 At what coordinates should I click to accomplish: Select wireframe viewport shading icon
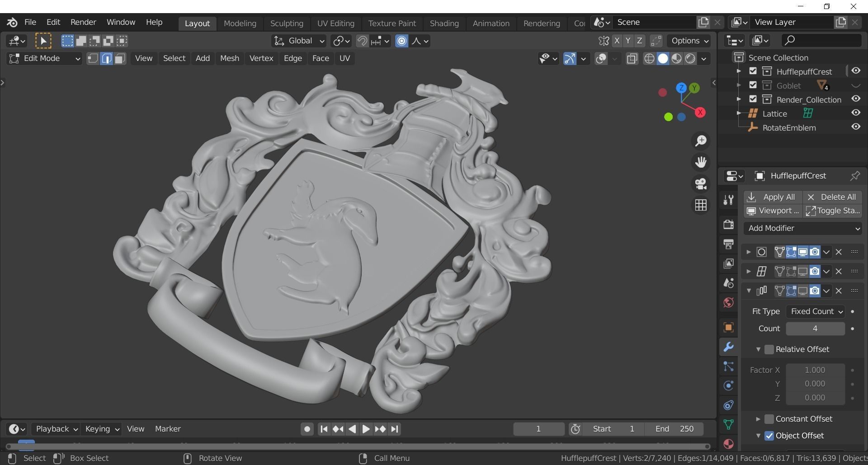(649, 59)
